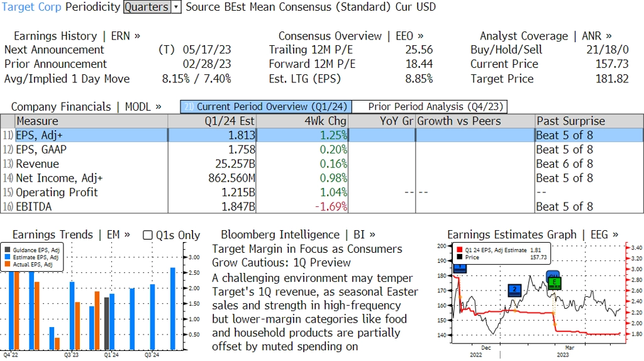Click the 25.257B revenue estimate

[235, 164]
